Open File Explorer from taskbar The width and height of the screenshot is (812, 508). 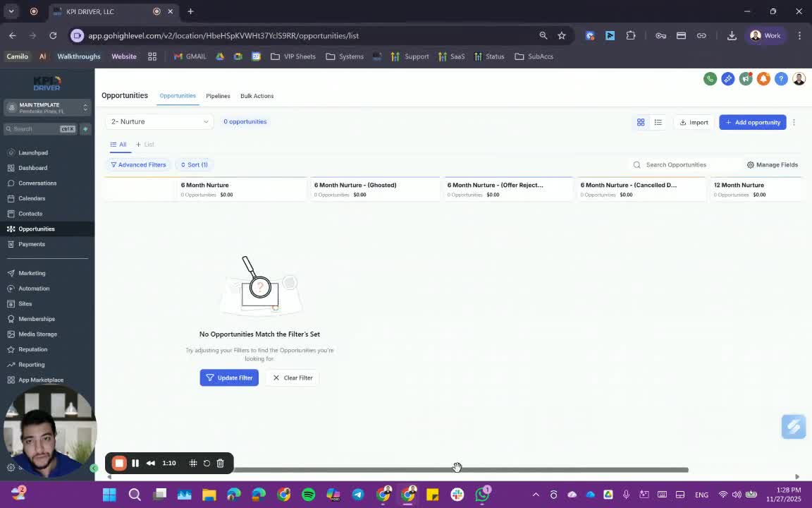click(x=209, y=495)
